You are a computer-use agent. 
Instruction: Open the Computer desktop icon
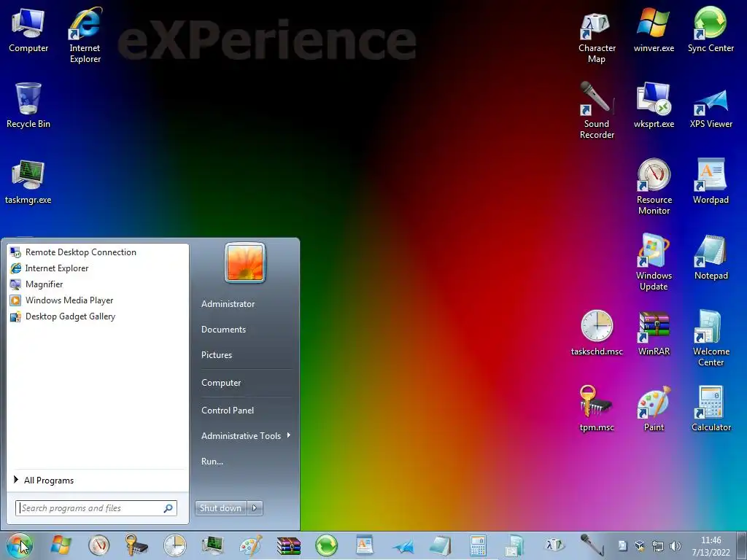tap(28, 31)
